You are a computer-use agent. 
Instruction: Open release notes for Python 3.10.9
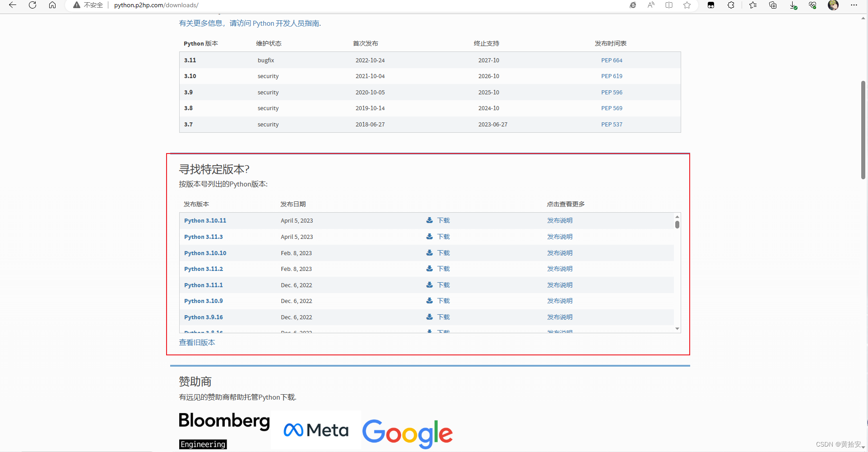[560, 301]
